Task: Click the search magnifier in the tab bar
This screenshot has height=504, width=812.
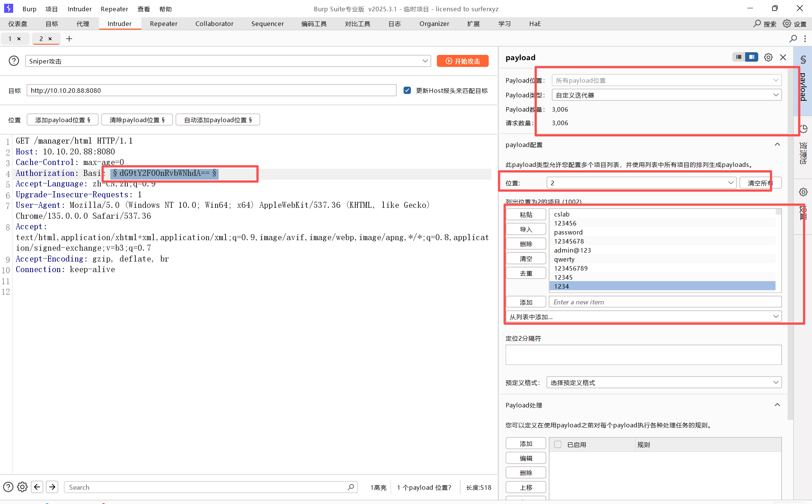Action: (x=793, y=39)
